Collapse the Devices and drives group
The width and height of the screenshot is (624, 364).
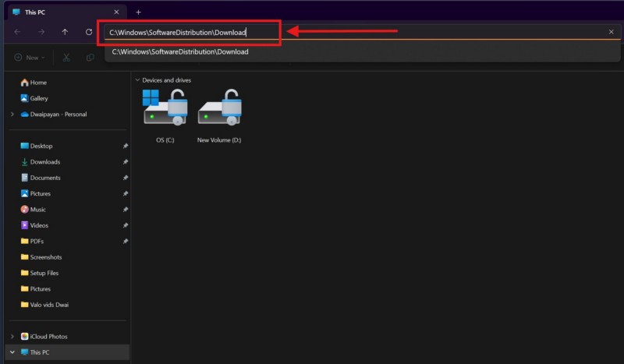click(137, 80)
